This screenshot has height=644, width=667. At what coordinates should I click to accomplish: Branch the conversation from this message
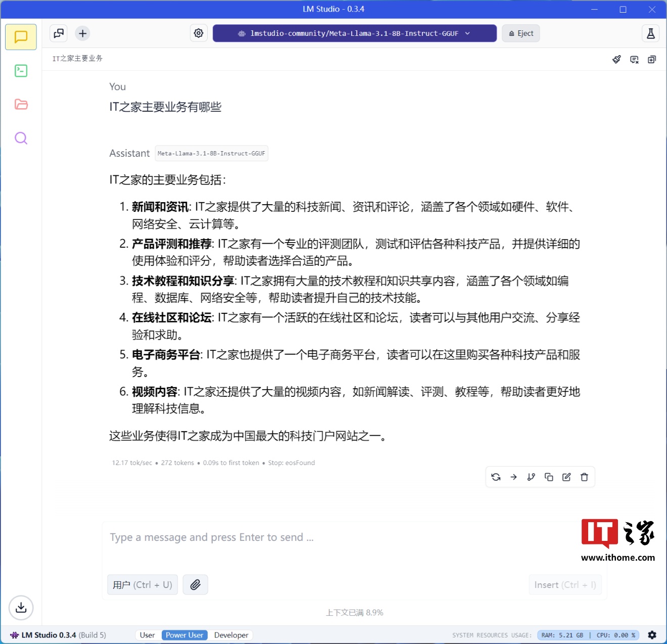(531, 477)
